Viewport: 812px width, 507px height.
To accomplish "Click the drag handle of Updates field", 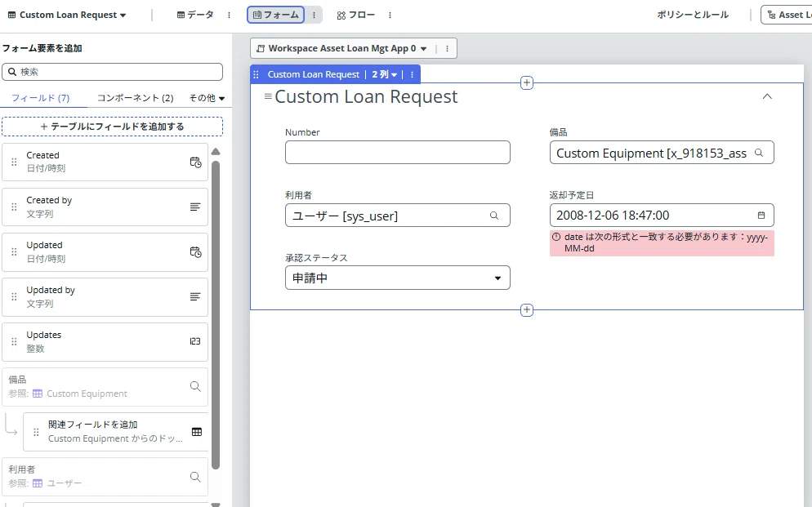I will 14,341.
